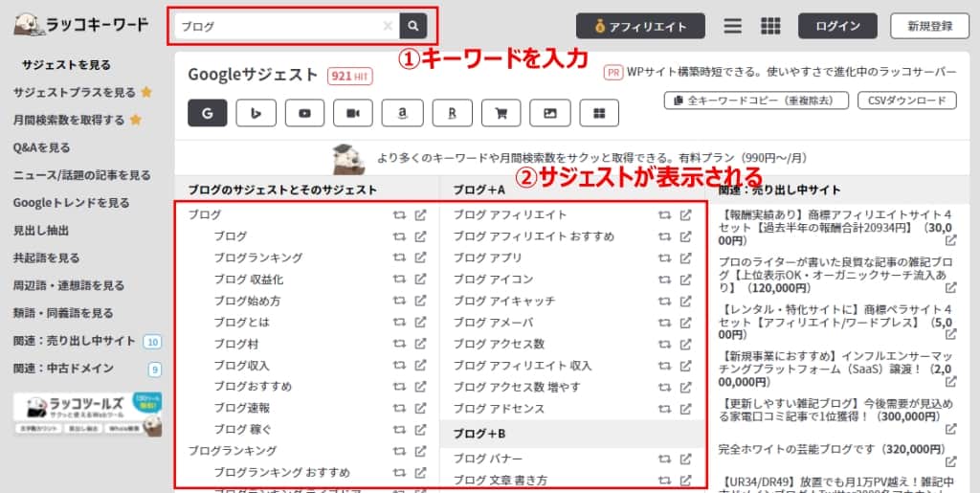The image size is (980, 493).
Task: Open external link for ブログ速報
Action: coord(421,408)
